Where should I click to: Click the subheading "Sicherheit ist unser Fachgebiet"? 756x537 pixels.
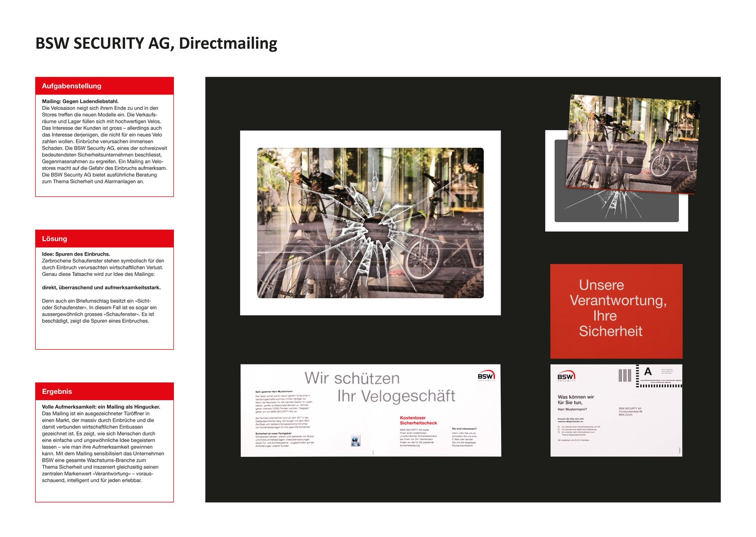(x=273, y=433)
